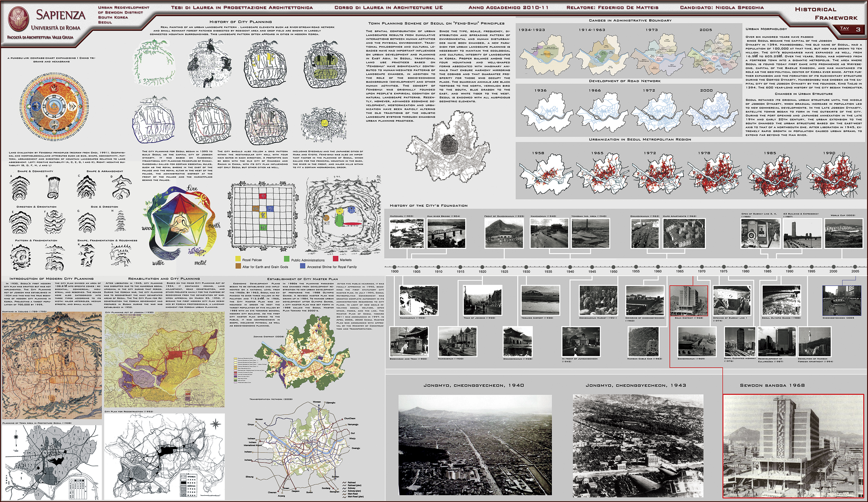
Task: Open the Open of Subway Line 3, 4 photo
Action: pos(760,233)
